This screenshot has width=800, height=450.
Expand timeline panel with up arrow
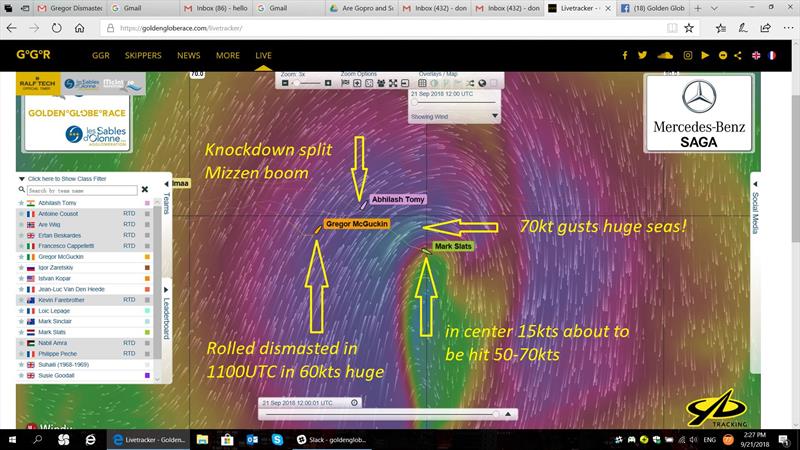508,414
